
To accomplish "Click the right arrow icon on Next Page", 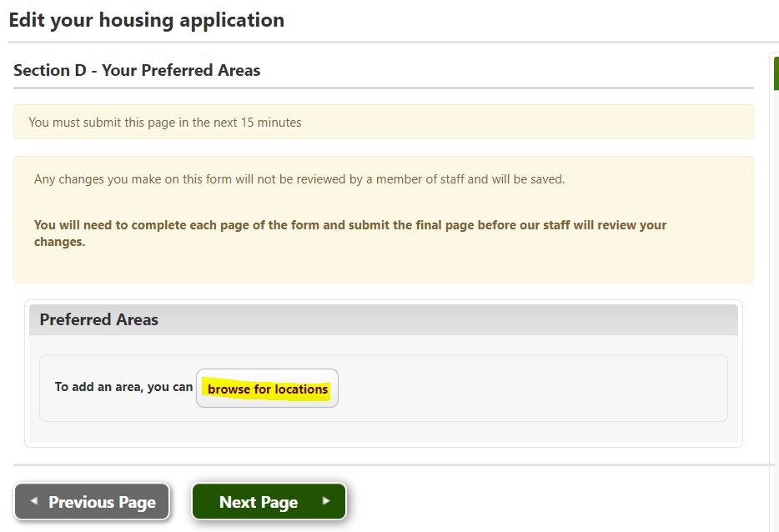I will pos(325,501).
